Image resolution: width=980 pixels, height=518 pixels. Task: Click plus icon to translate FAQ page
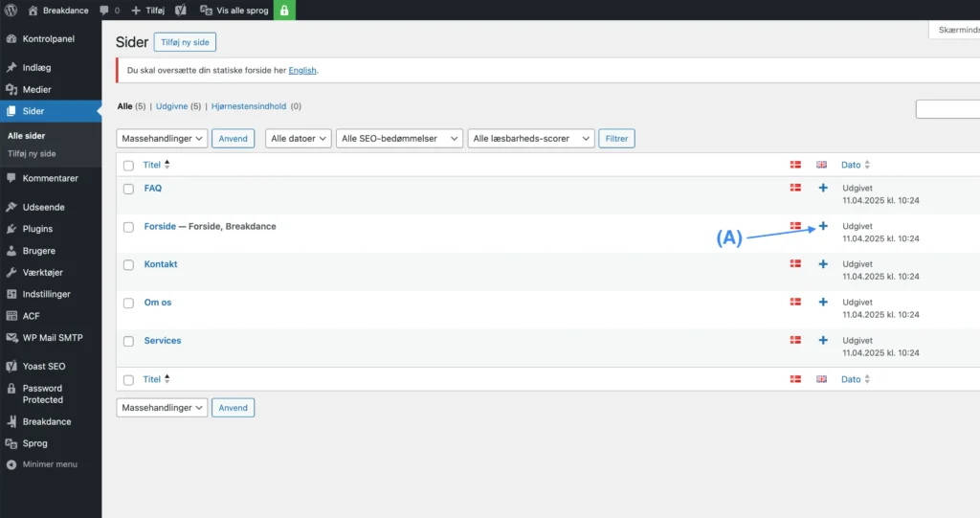822,188
